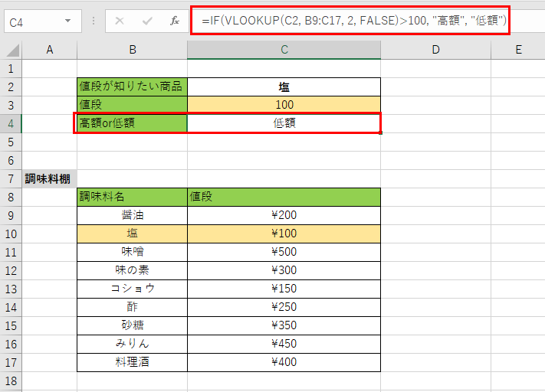This screenshot has width=545, height=392.
Task: Click the ¥300 price cell
Action: pos(284,270)
